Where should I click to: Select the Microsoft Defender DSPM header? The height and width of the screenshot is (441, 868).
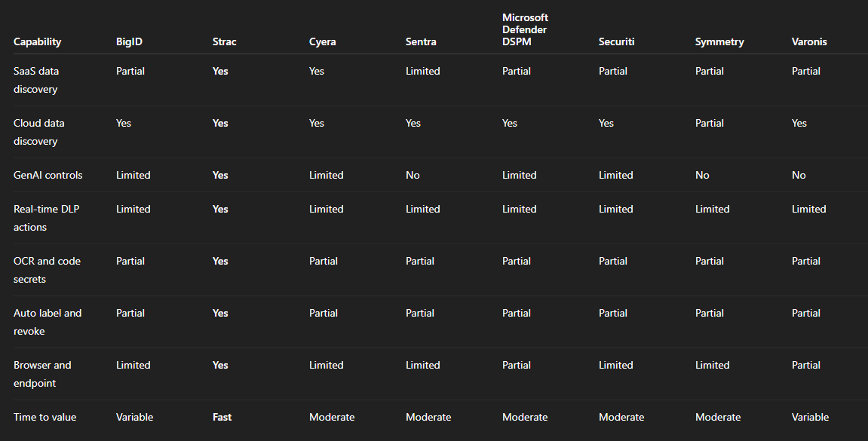coord(525,30)
